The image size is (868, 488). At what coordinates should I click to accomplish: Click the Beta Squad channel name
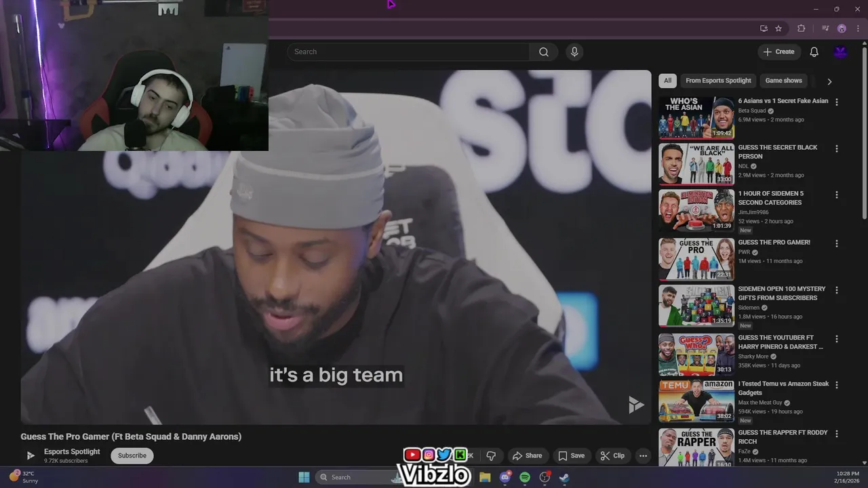coord(751,111)
